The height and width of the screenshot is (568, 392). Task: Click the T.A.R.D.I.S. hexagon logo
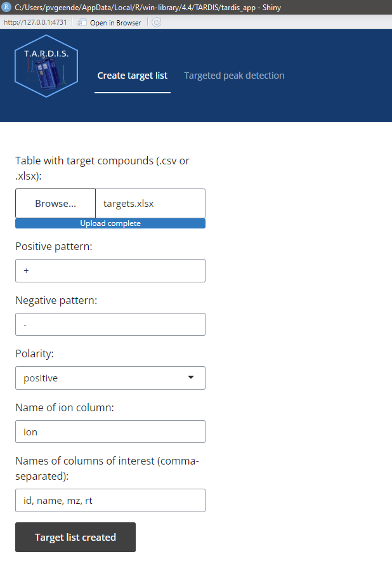click(46, 70)
